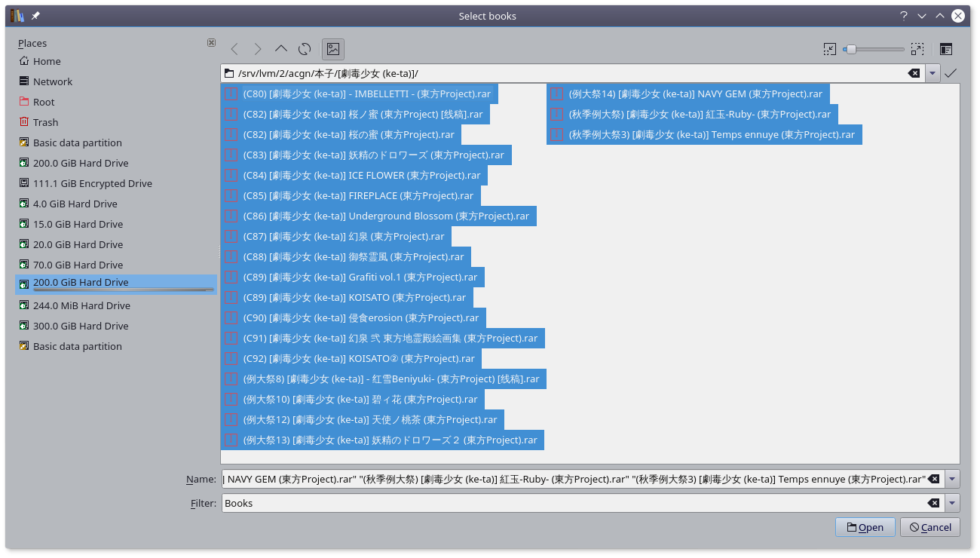
Task: Click the Cancel button
Action: click(x=930, y=527)
